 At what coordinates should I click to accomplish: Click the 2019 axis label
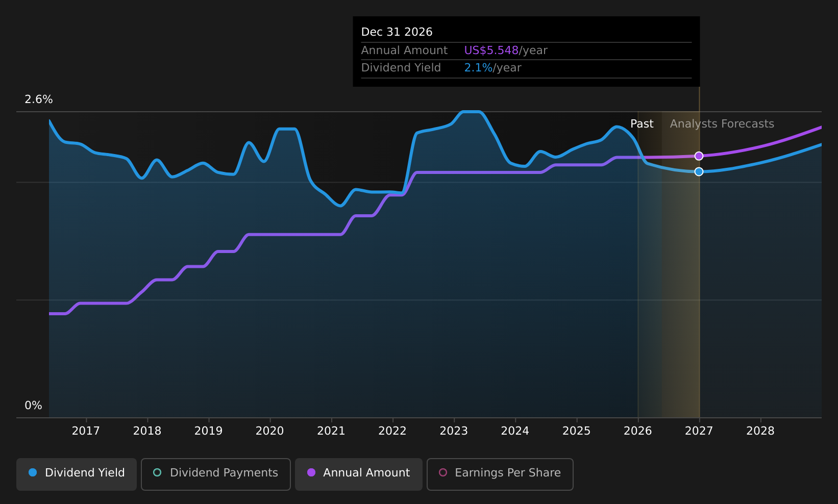point(208,431)
